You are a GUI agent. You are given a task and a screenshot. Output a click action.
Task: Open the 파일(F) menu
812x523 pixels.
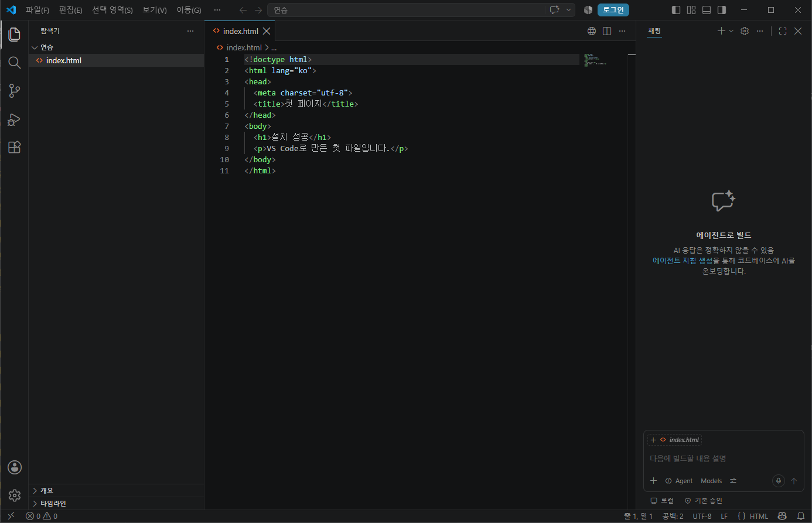(x=37, y=10)
